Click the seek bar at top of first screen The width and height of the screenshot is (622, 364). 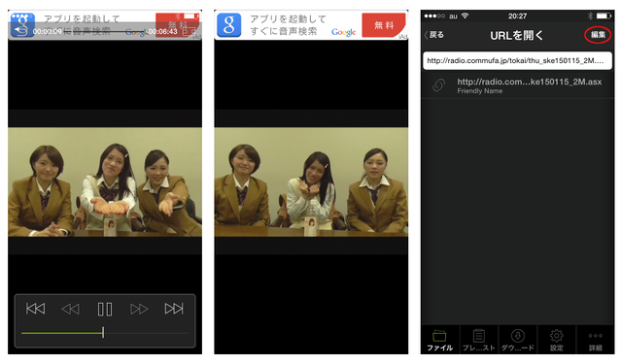[x=105, y=31]
